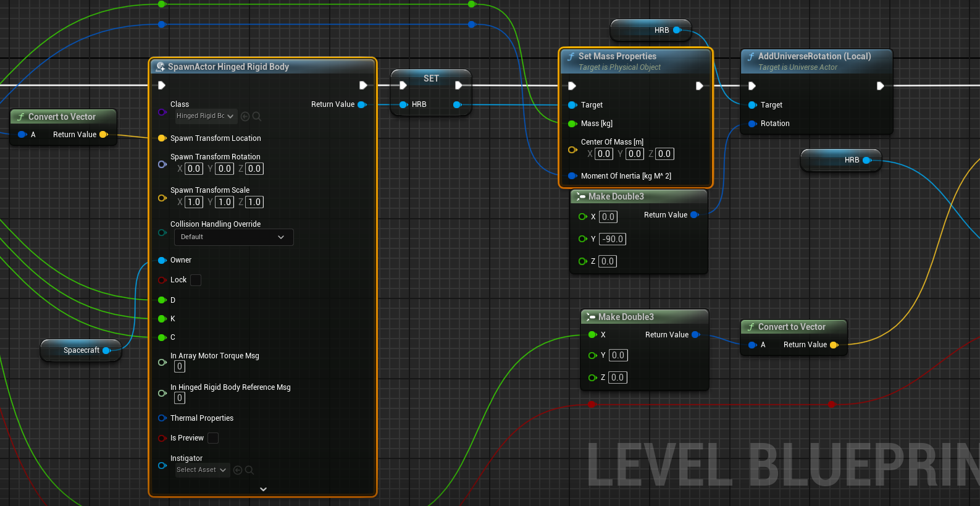Select the Set Mass Properties node title

(x=618, y=56)
